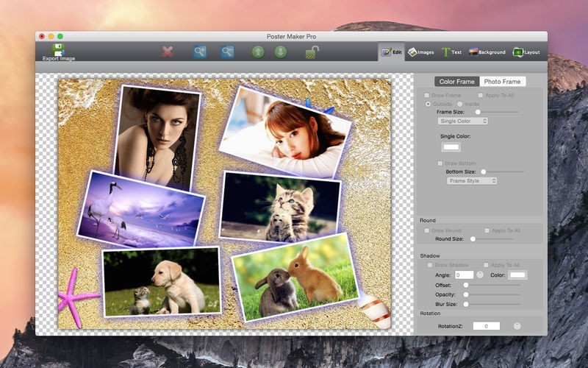
Task: Click the red X delete icon
Action: [x=168, y=52]
